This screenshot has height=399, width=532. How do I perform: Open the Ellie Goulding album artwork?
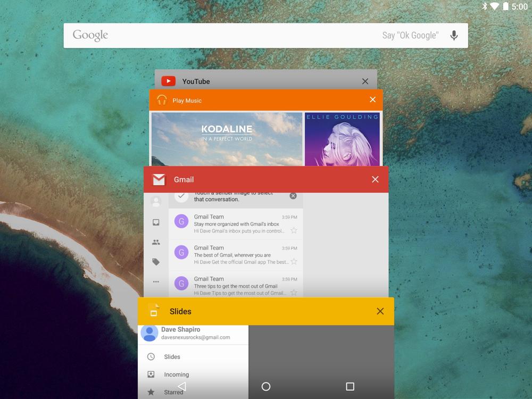pyautogui.click(x=342, y=139)
